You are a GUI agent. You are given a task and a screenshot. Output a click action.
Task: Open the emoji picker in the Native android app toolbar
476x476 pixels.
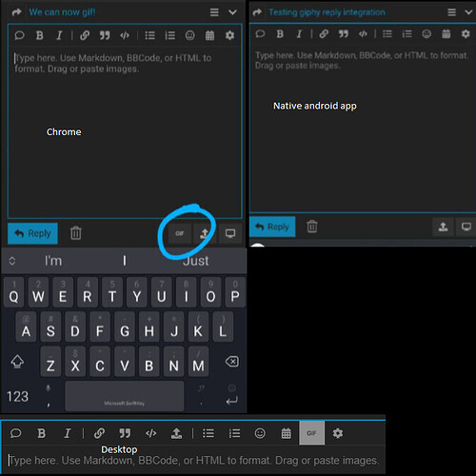426,33
